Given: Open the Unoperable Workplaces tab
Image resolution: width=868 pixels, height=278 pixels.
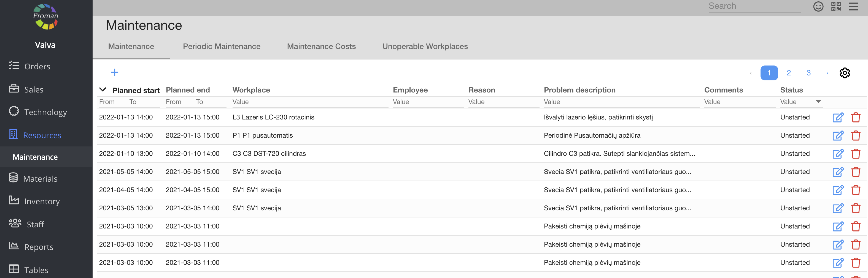Looking at the screenshot, I should (x=425, y=47).
